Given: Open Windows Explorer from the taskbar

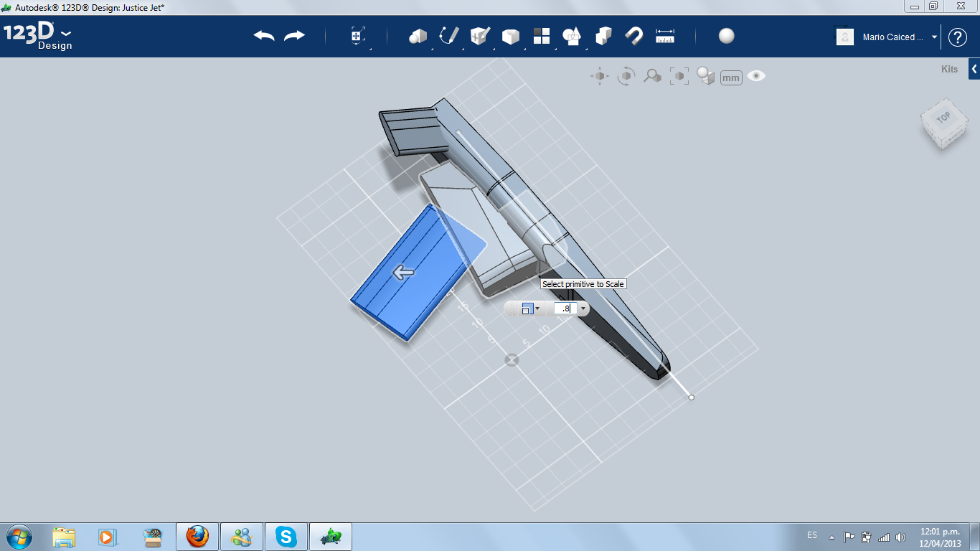Looking at the screenshot, I should 64,537.
